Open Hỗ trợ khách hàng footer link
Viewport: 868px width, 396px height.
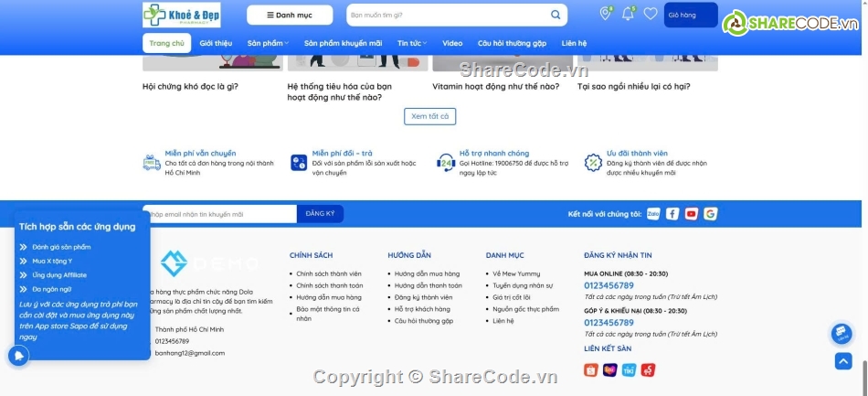pyautogui.click(x=422, y=309)
